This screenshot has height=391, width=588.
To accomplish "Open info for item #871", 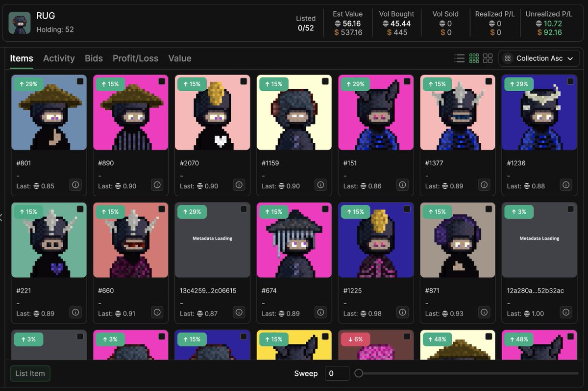I will click(x=485, y=313).
